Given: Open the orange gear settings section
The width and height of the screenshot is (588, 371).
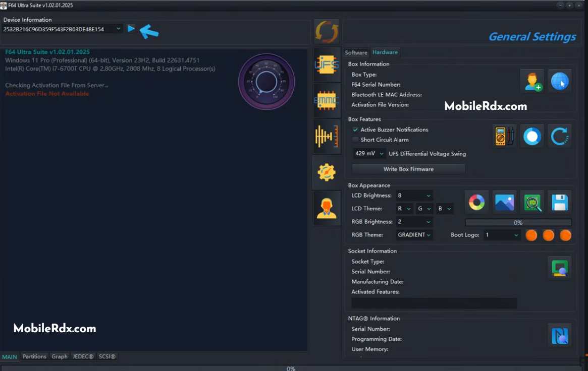Looking at the screenshot, I should click(327, 172).
